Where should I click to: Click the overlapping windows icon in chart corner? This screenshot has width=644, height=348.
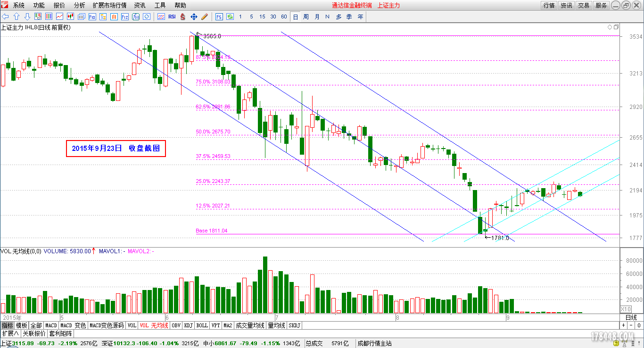616,27
